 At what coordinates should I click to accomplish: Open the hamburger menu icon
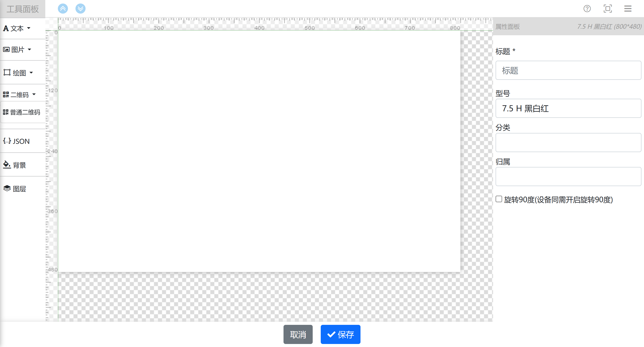click(628, 9)
